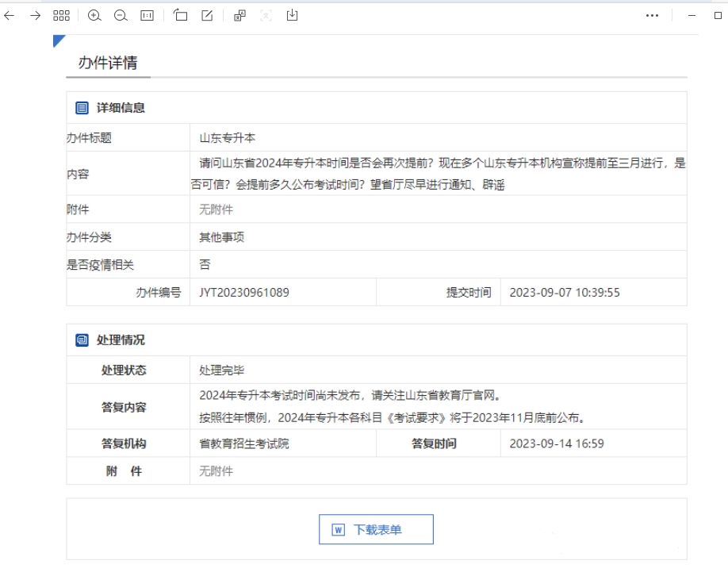Click the blue 处理情况 section icon

coord(80,340)
